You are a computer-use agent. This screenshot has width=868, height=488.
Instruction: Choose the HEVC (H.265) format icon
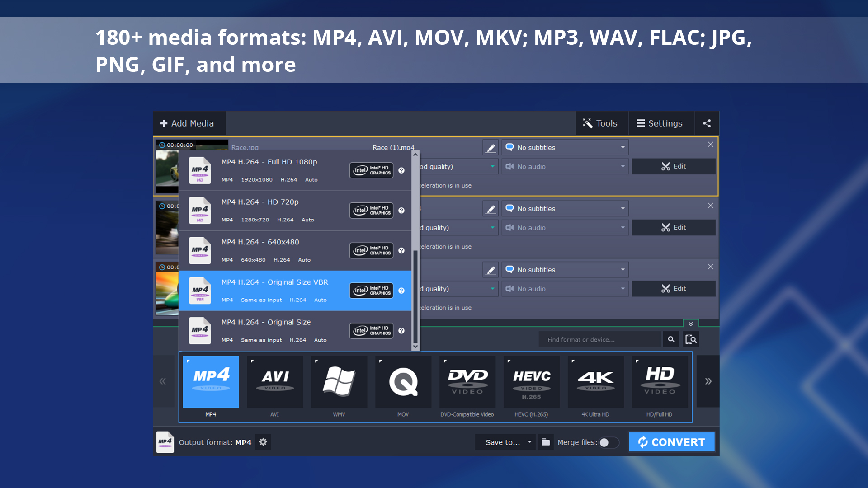(x=531, y=381)
